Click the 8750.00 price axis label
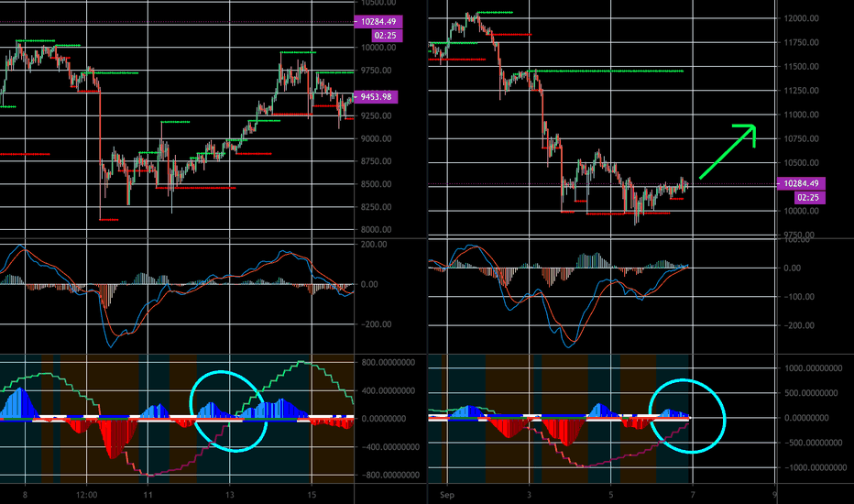This screenshot has width=854, height=504. coord(376,161)
